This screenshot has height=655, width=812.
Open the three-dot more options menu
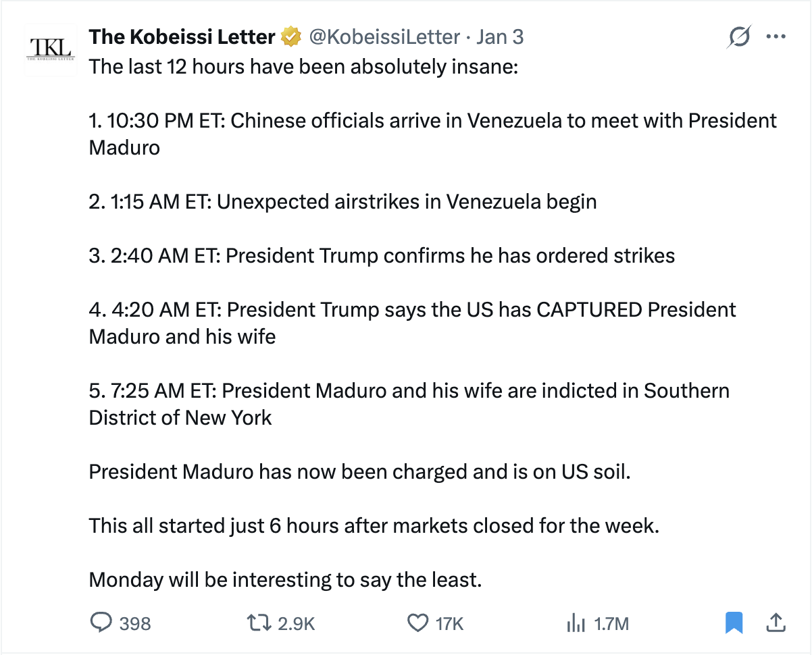coord(776,37)
